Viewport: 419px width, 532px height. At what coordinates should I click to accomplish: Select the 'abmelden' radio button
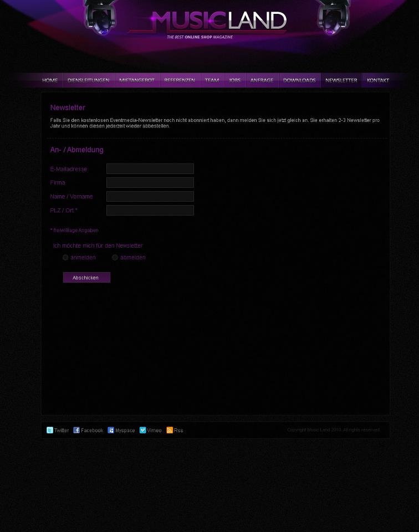[x=115, y=258]
